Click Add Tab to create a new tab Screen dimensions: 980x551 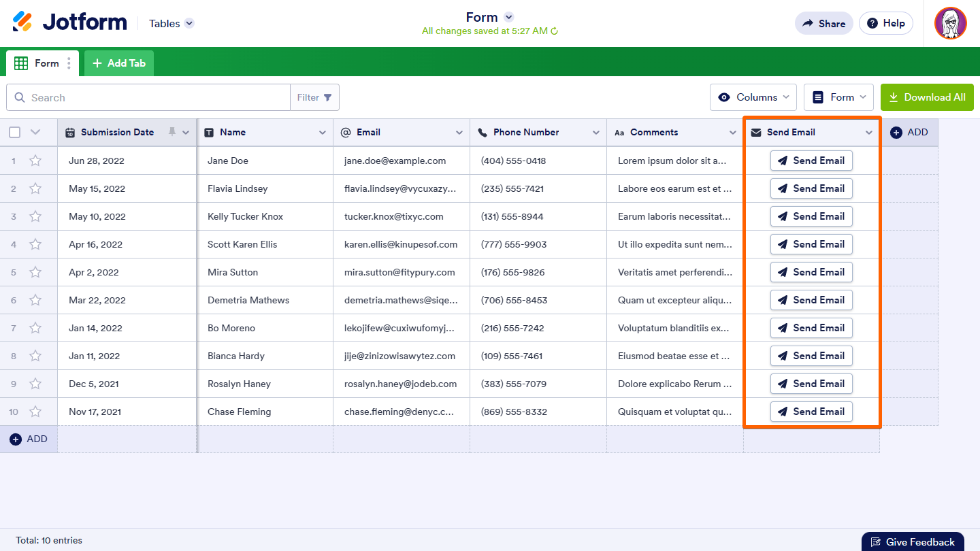coord(118,63)
